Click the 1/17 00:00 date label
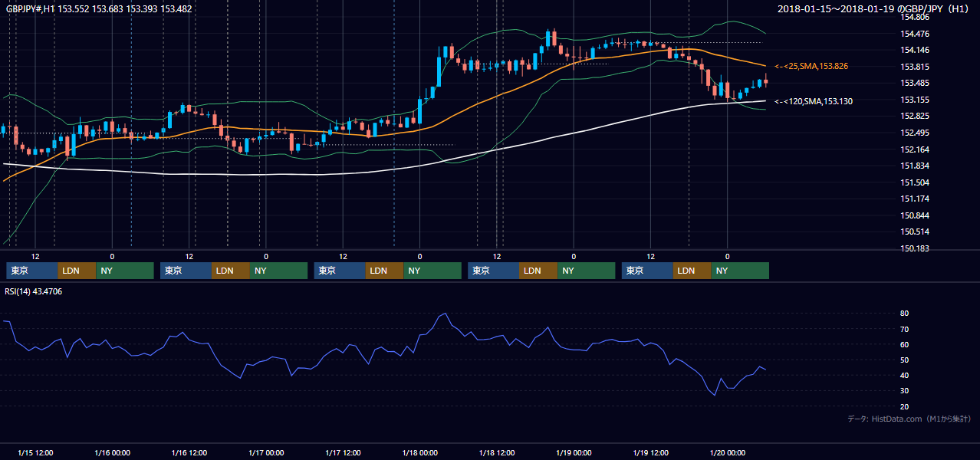Image resolution: width=980 pixels, height=460 pixels. pyautogui.click(x=266, y=452)
